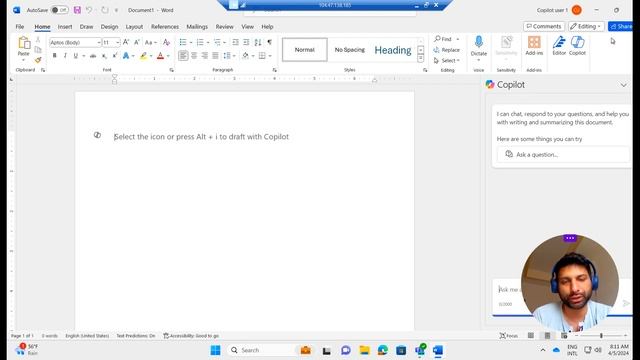Viewport: 640px width, 360px height.
Task: Click the Save icon in title bar
Action: coord(77,10)
